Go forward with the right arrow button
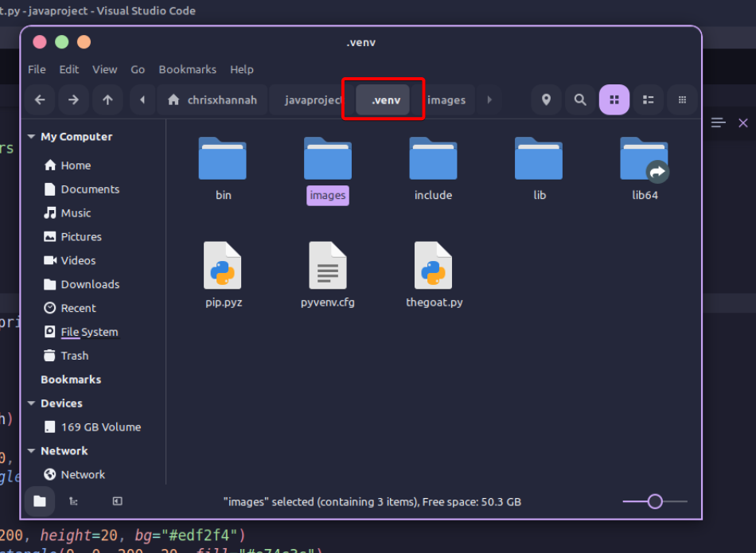This screenshot has width=756, height=553. click(x=73, y=99)
